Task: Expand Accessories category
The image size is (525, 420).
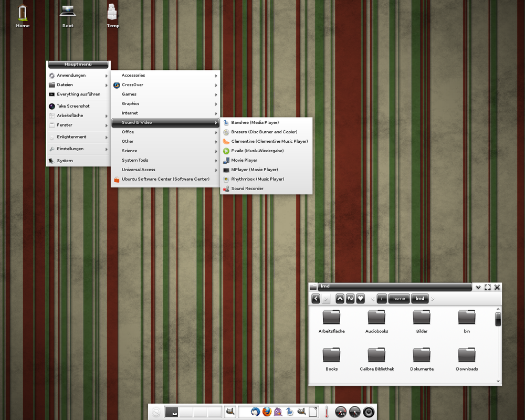Action: pyautogui.click(x=165, y=76)
